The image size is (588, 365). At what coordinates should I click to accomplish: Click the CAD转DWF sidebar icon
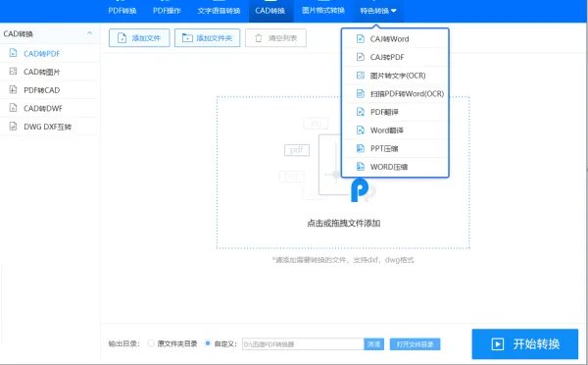(x=13, y=108)
